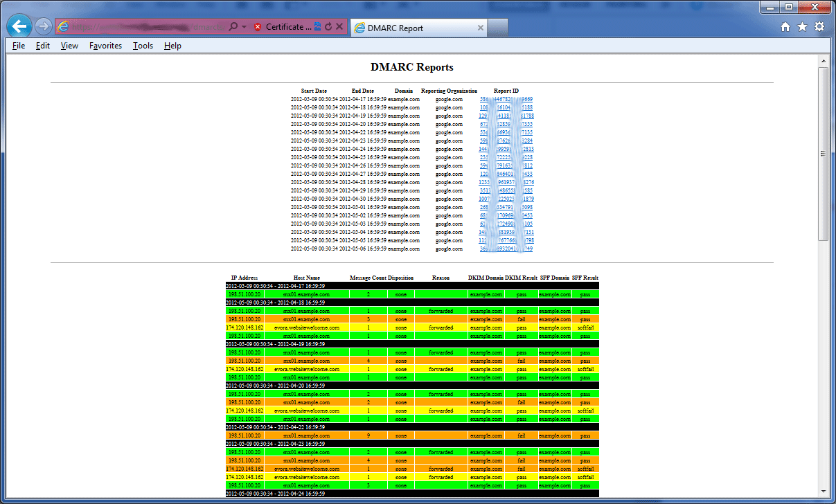Click the browser Forward arrow button

pos(43,27)
